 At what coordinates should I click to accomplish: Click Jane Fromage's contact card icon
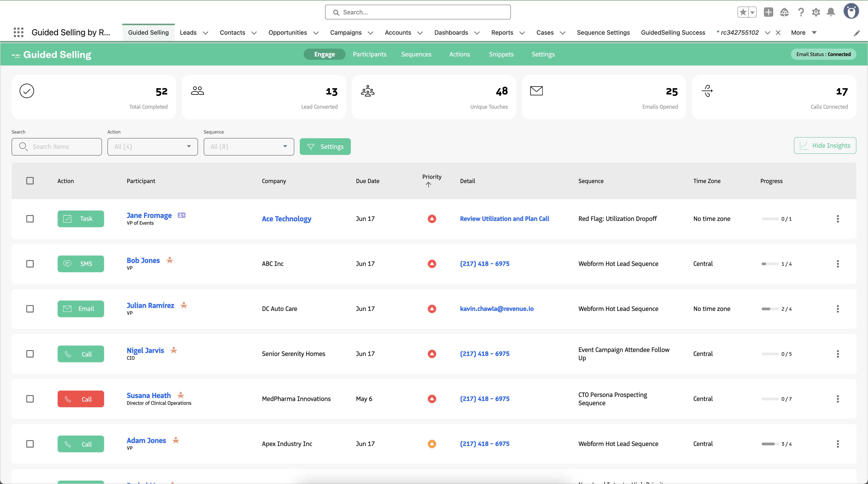point(182,215)
